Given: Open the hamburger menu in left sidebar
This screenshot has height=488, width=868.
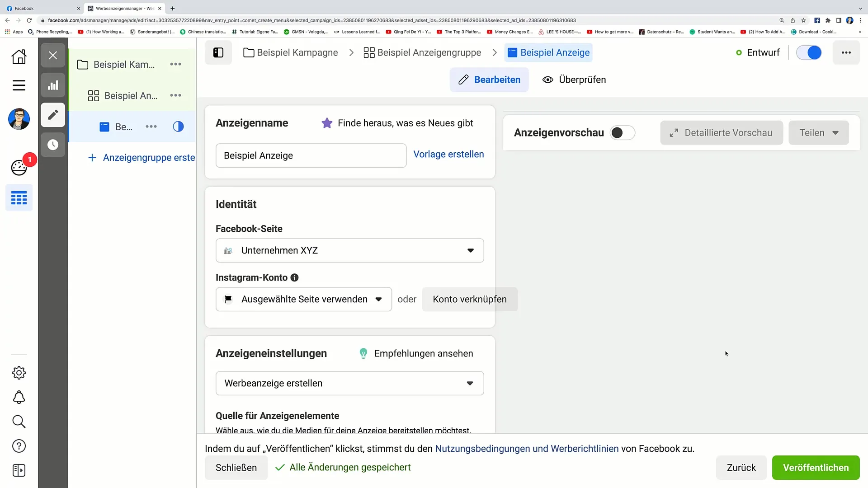Looking at the screenshot, I should click(19, 85).
